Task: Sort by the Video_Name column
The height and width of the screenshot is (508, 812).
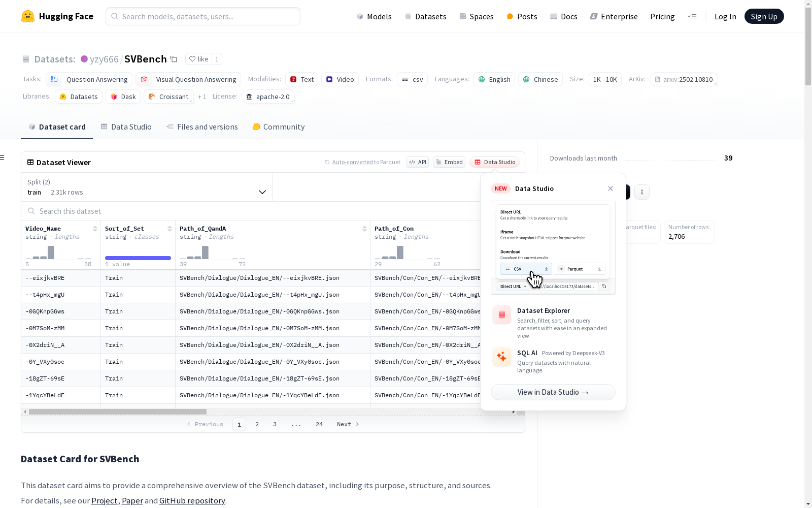Action: tap(95, 229)
